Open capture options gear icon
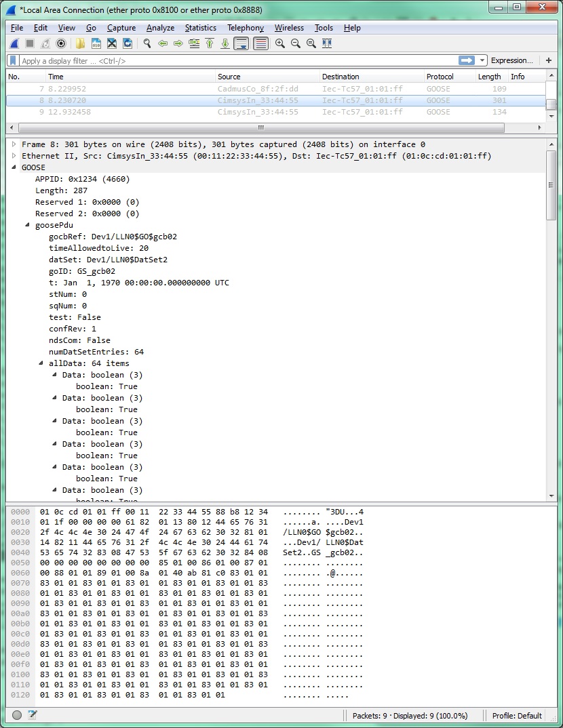Image resolution: width=563 pixels, height=728 pixels. tap(61, 43)
